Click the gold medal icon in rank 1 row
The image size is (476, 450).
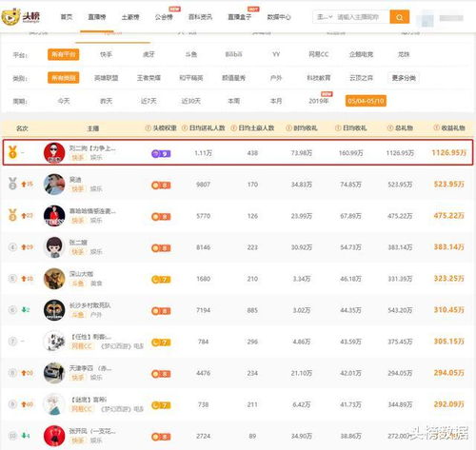tap(12, 152)
